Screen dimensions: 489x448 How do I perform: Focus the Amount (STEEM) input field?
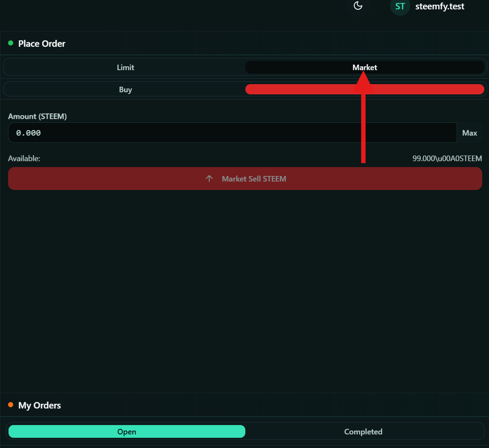(x=232, y=133)
